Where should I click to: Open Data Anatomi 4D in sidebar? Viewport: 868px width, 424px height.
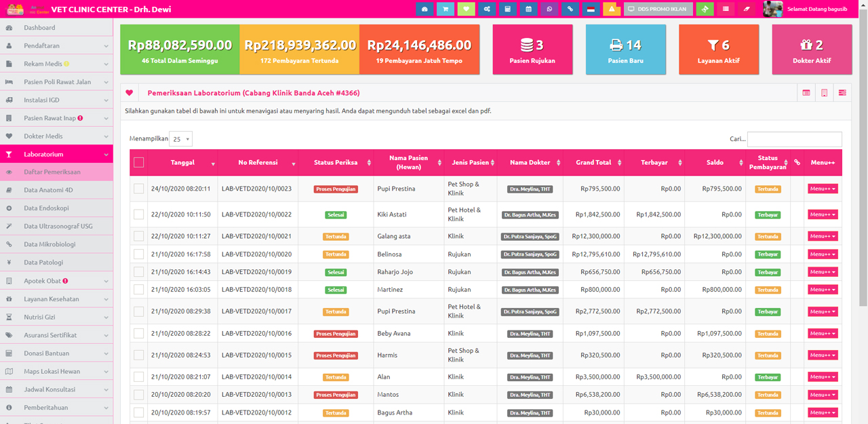coord(48,190)
